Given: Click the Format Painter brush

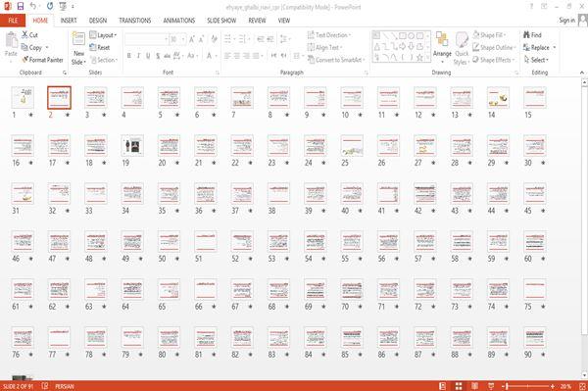Looking at the screenshot, I should 24,60.
